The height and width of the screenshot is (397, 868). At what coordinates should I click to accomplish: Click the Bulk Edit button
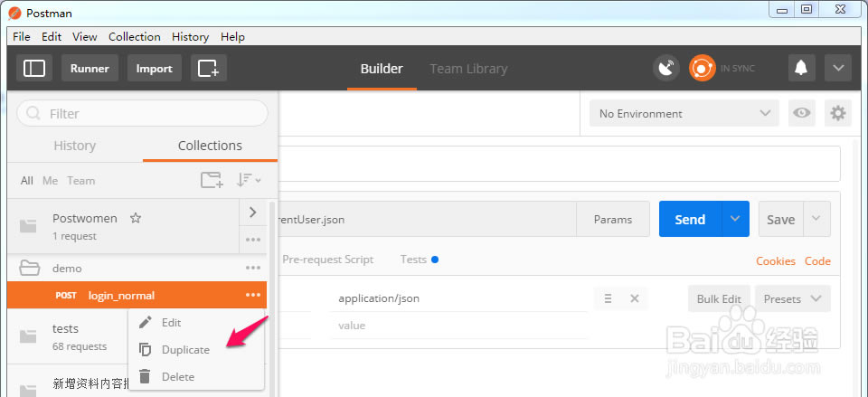click(719, 298)
